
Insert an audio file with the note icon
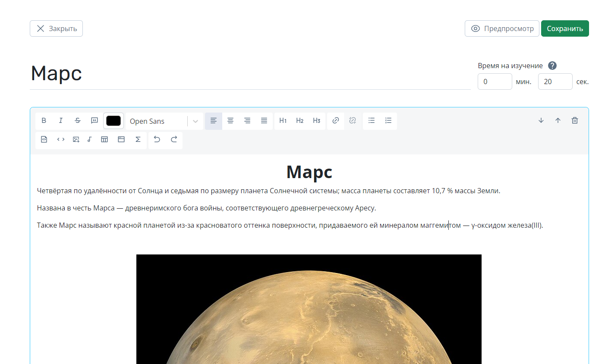(x=89, y=140)
